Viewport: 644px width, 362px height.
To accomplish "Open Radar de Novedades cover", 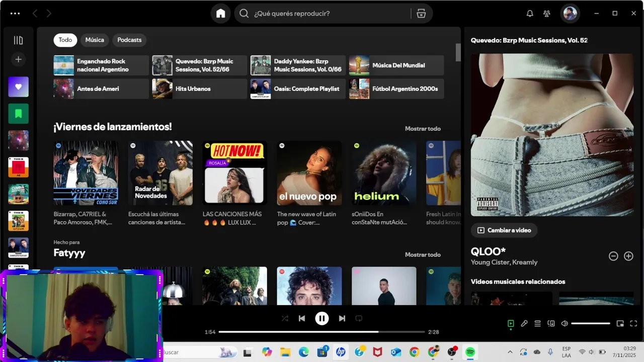I will coord(160,173).
